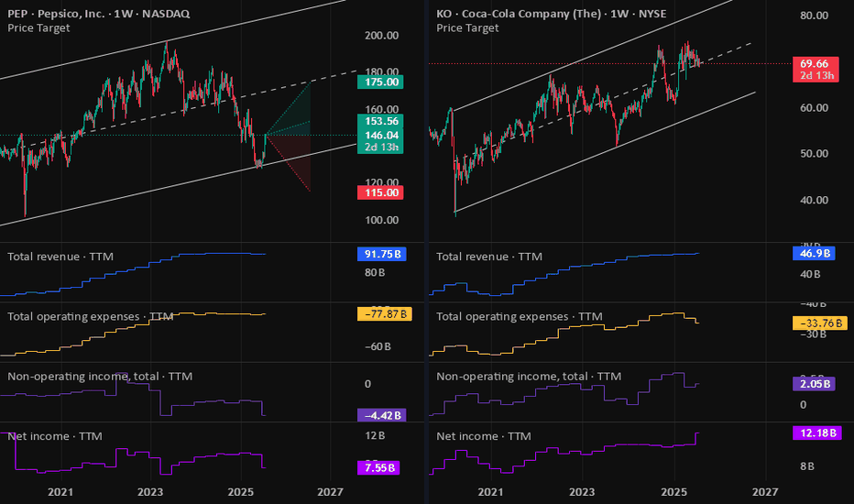The height and width of the screenshot is (504, 854).
Task: Click 12 B on PEP net income scale
Action: coord(375,436)
